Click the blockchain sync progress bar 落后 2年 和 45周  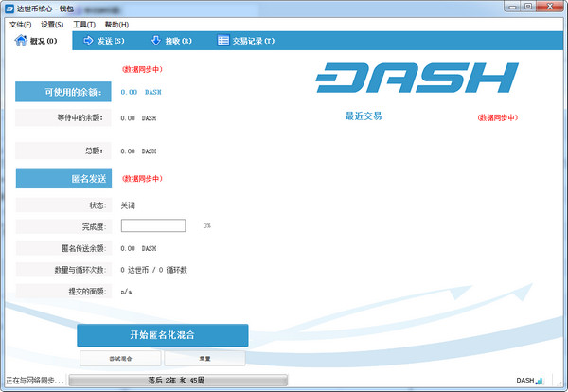point(178,380)
